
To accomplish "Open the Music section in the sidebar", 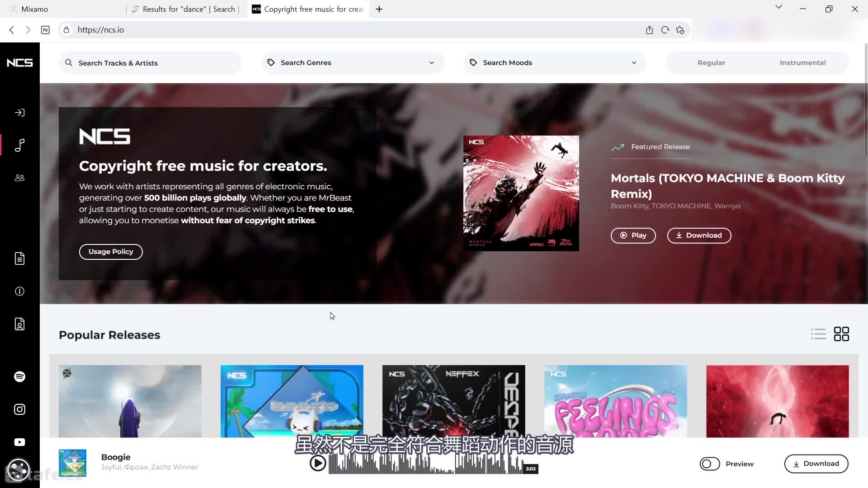I will (x=19, y=145).
